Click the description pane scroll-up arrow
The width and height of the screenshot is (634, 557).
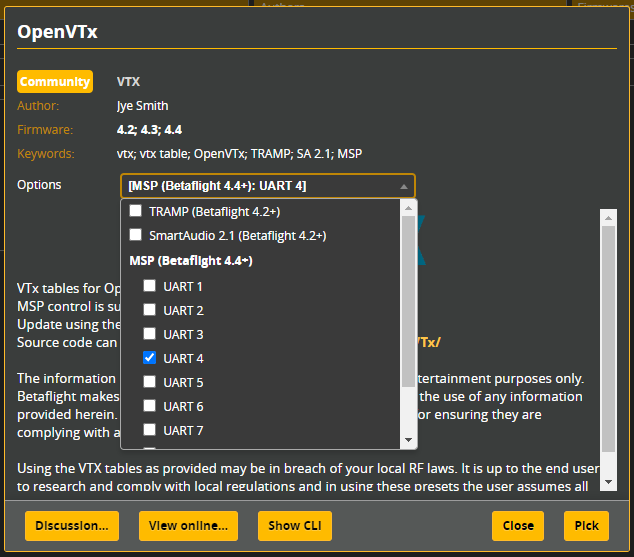(x=609, y=218)
